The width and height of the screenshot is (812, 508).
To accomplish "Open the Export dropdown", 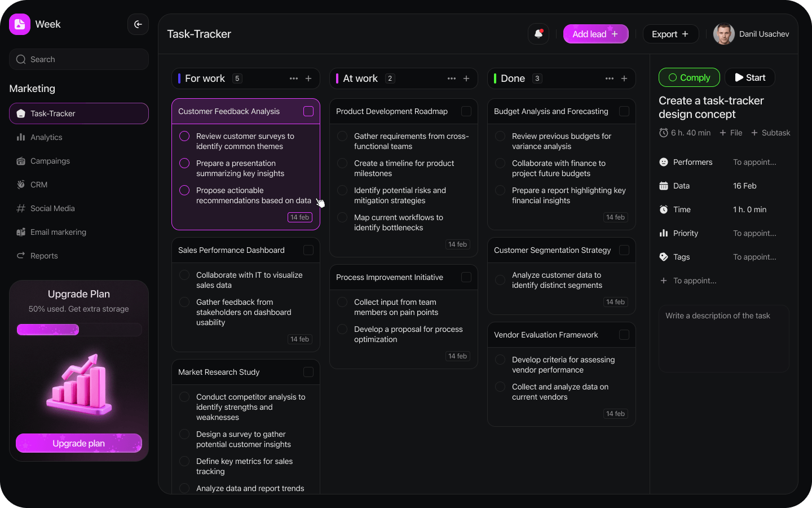I will point(670,34).
